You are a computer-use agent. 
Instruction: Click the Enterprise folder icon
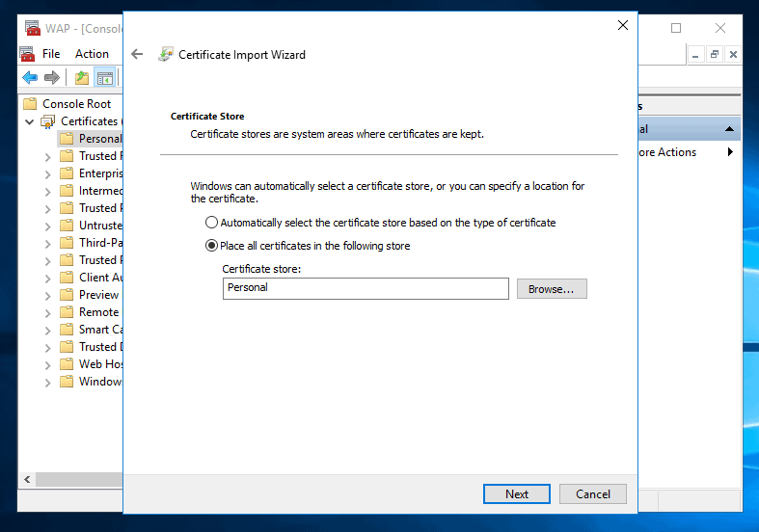(x=67, y=173)
